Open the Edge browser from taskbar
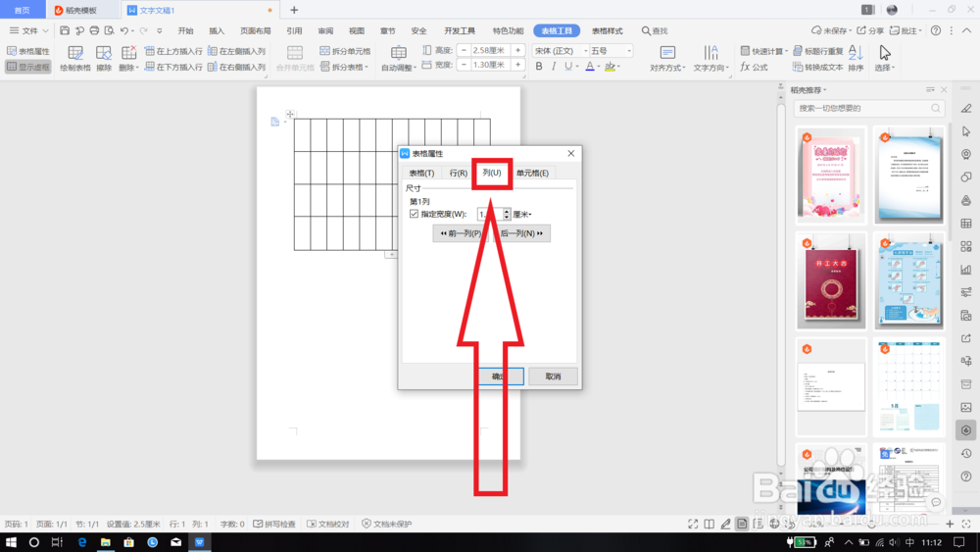The height and width of the screenshot is (552, 980). pos(82,542)
